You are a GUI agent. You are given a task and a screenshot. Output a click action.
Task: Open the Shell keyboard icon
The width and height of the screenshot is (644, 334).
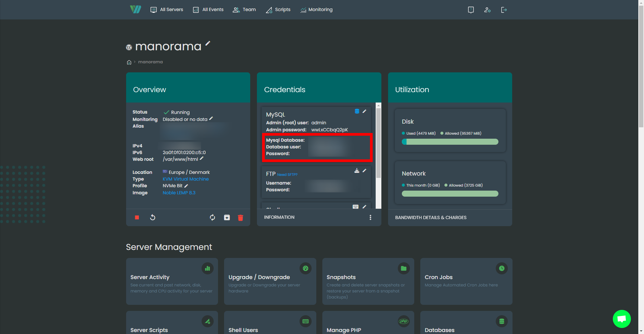(356, 207)
